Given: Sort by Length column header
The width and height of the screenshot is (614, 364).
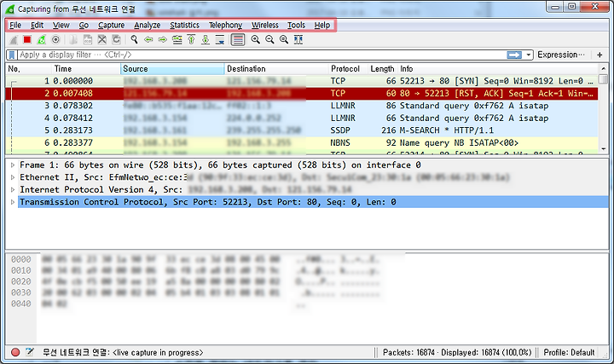Looking at the screenshot, I should click(x=382, y=69).
